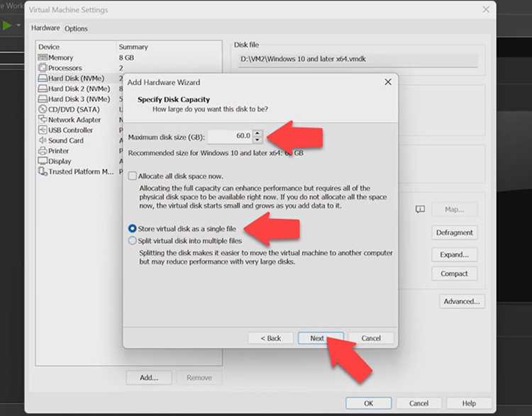Close the Add Hardware Wizard dialog
The height and width of the screenshot is (416, 532).
click(x=388, y=82)
